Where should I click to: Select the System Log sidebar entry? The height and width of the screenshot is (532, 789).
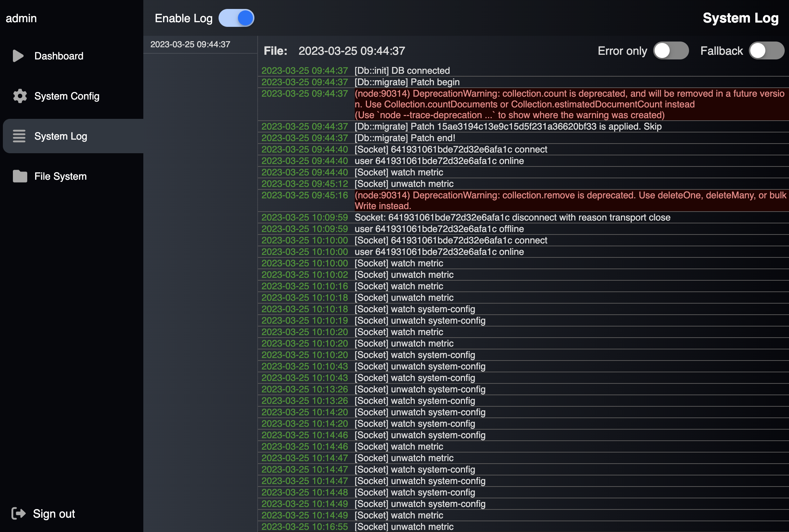61,136
